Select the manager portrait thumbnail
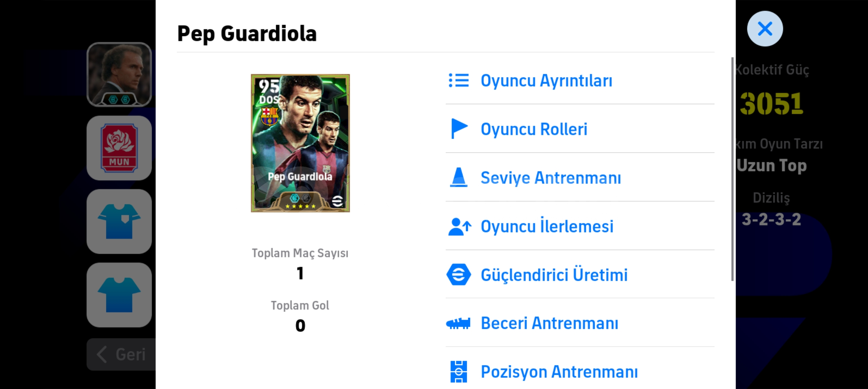The width and height of the screenshot is (868, 389). coord(119,75)
